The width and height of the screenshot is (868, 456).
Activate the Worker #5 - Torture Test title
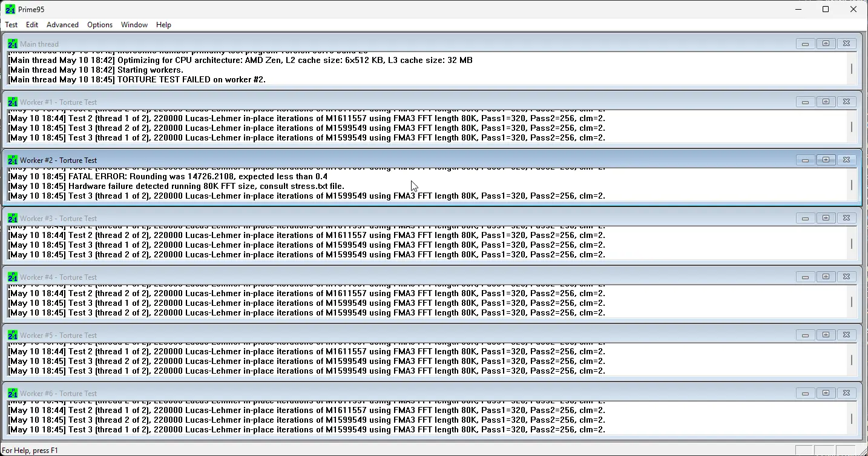pyautogui.click(x=58, y=335)
